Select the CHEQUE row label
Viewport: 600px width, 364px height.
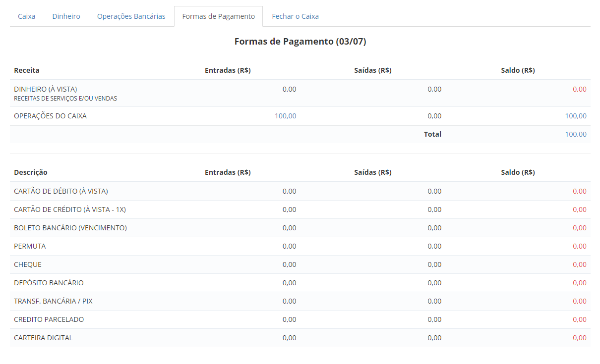[x=28, y=264]
